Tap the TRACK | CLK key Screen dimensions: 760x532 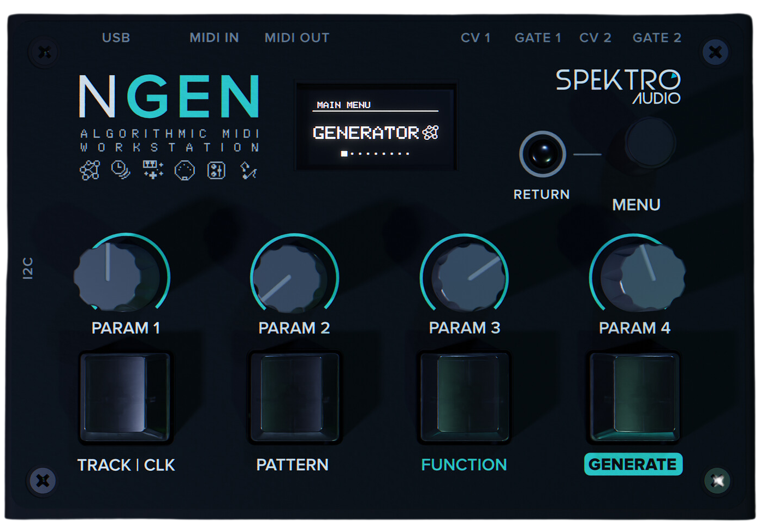(x=126, y=397)
